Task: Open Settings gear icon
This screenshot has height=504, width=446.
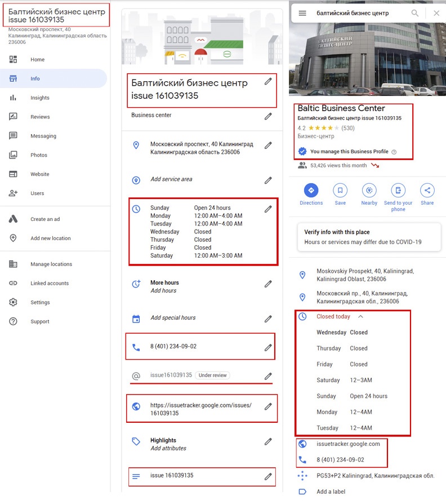Action: (x=13, y=302)
